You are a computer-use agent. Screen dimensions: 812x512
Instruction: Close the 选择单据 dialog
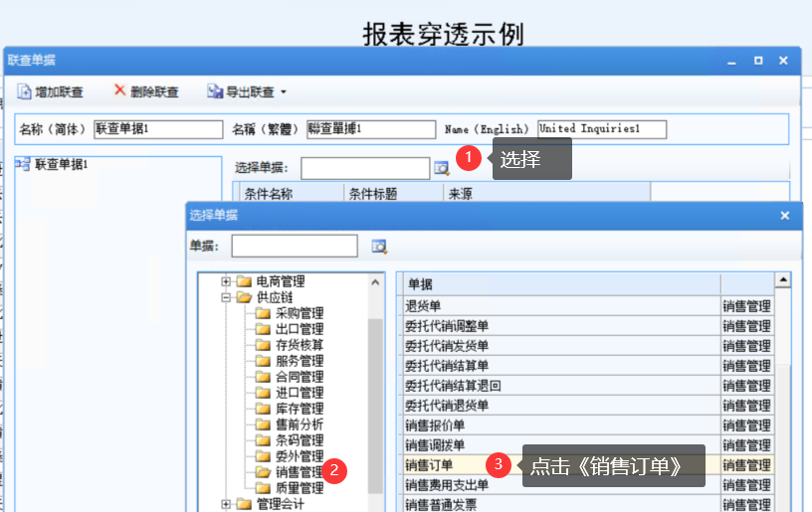click(785, 216)
